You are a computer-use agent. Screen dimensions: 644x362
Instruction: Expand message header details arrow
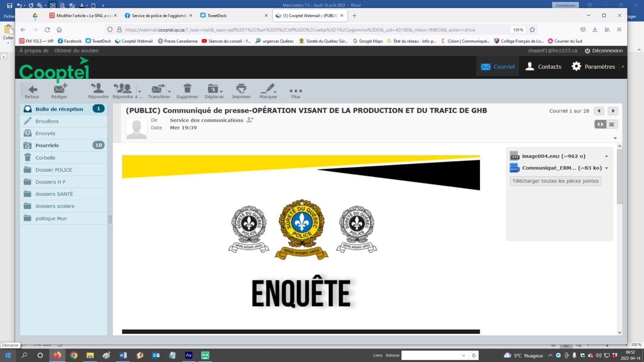point(615,138)
